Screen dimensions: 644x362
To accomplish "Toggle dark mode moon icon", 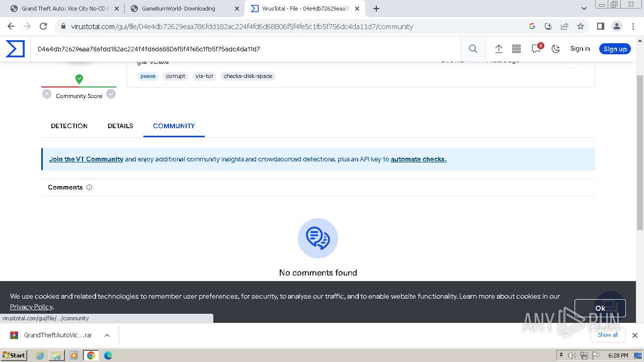I will click(555, 49).
